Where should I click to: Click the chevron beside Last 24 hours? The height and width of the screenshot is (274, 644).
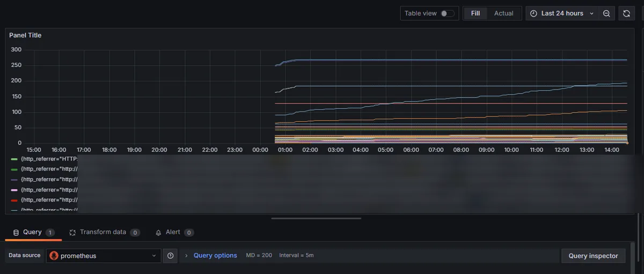pos(592,13)
